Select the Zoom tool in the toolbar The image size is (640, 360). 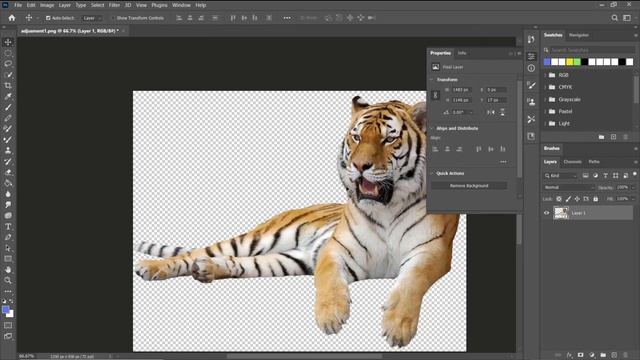(x=8, y=280)
